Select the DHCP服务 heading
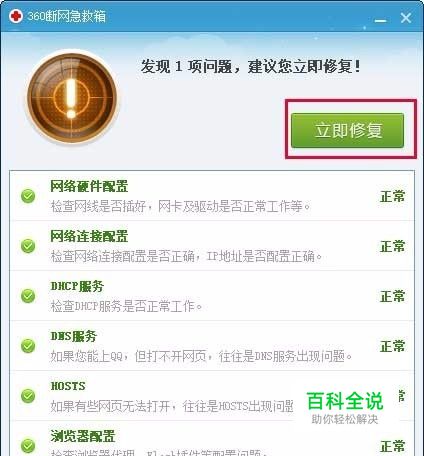424x456 pixels. (x=77, y=286)
